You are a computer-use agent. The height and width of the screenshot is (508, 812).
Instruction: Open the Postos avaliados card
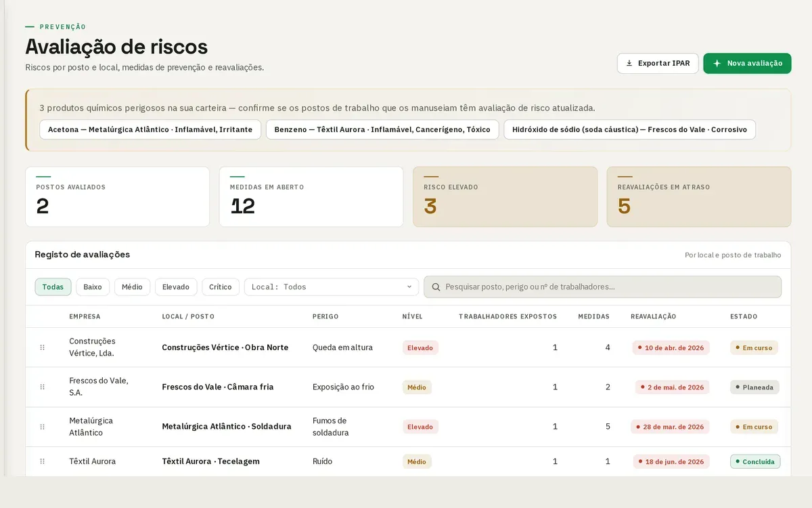coord(117,196)
